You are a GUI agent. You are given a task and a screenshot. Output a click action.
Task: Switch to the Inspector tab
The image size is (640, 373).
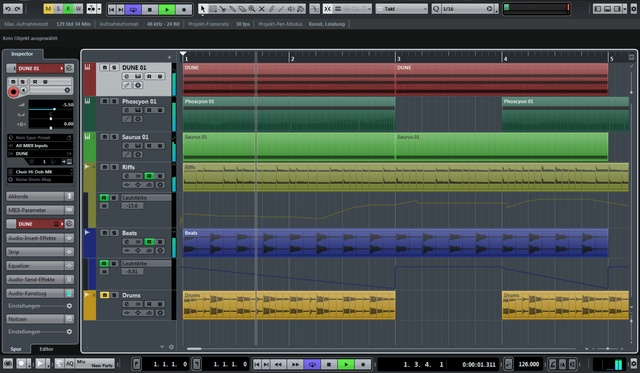(x=22, y=54)
